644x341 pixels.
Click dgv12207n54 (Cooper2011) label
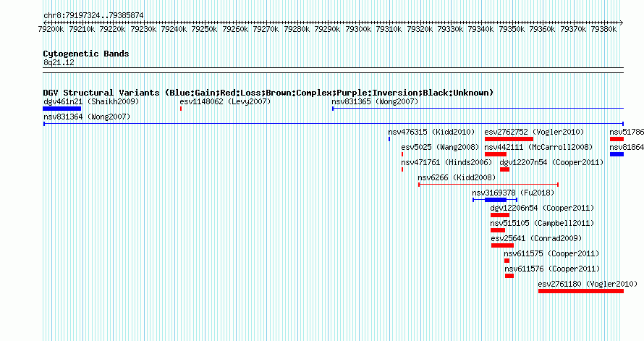(551, 162)
